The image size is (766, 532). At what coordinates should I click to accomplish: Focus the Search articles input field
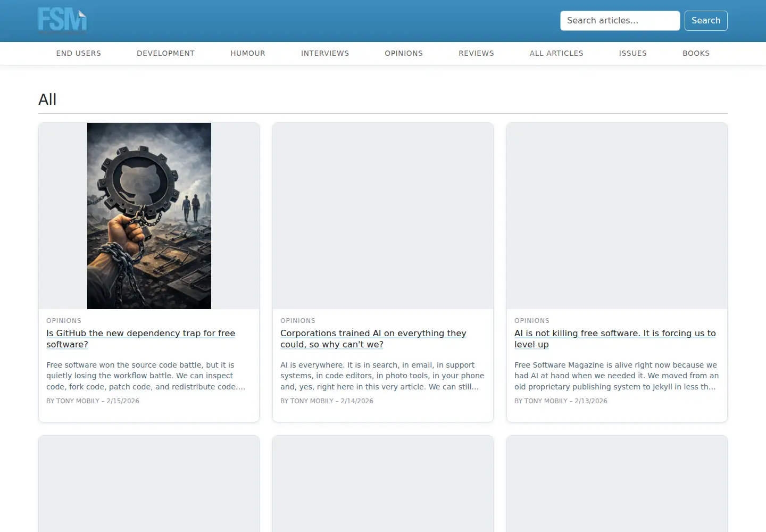click(x=620, y=21)
